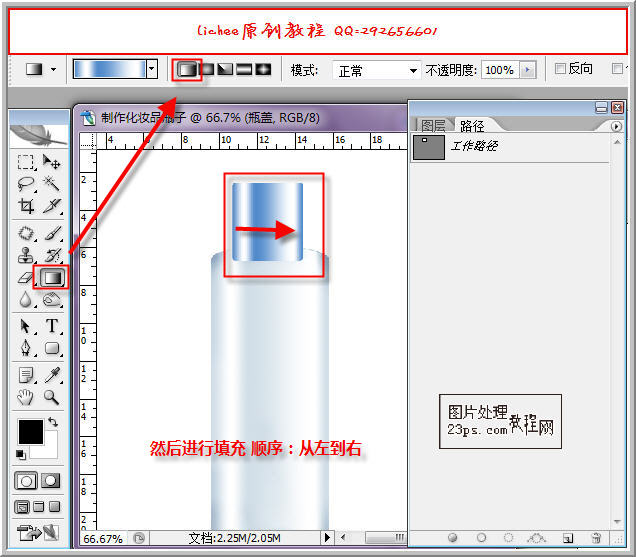This screenshot has width=636, height=557.
Task: Choose the linear gradient style button
Action: click(185, 70)
